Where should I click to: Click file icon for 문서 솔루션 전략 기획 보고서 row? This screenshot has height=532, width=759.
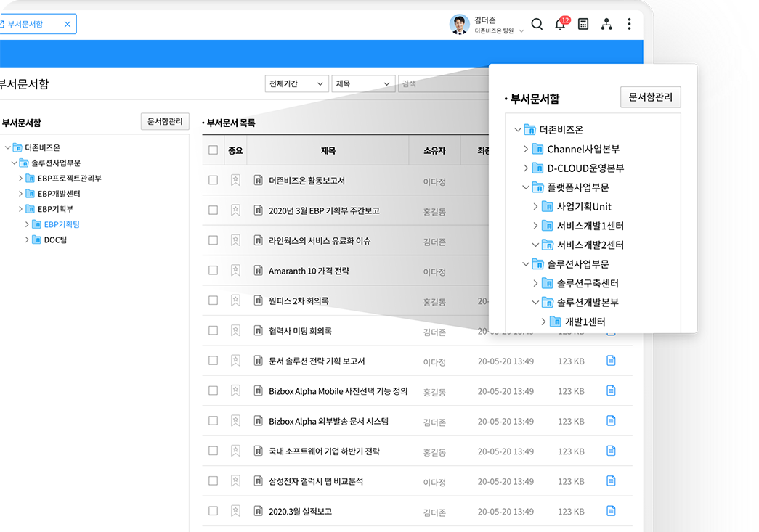[x=611, y=361]
